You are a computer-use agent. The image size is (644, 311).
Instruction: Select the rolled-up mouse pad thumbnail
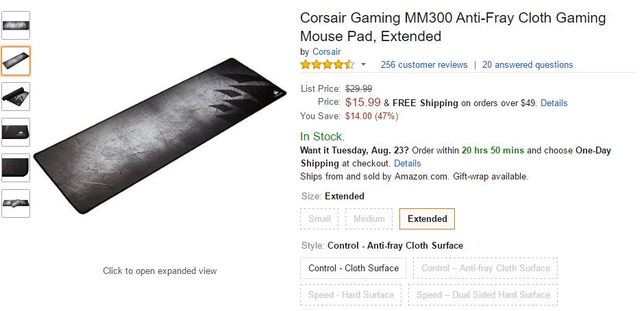[x=16, y=97]
